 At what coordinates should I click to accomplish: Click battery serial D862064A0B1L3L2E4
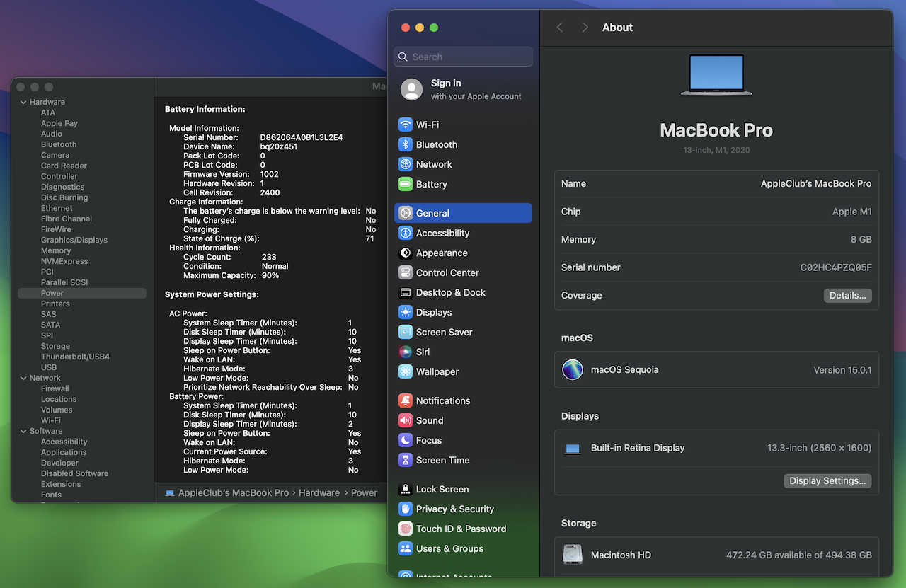click(302, 137)
